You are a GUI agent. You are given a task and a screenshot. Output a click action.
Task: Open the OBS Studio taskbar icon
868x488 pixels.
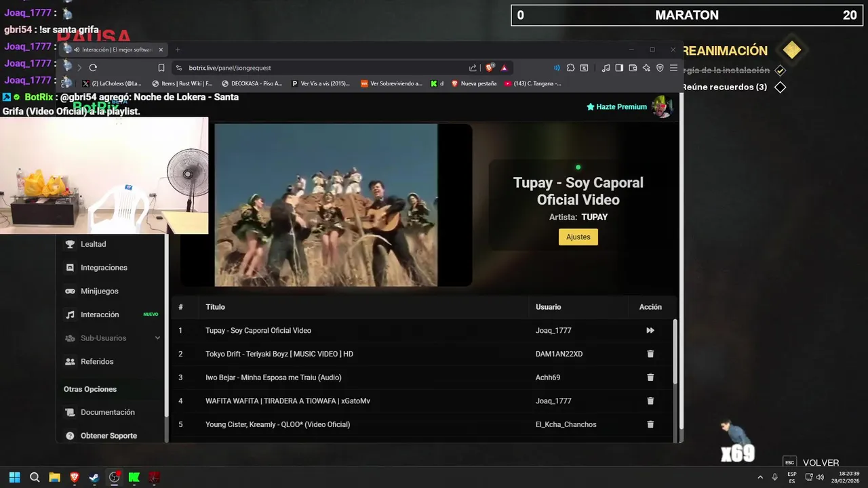click(114, 477)
